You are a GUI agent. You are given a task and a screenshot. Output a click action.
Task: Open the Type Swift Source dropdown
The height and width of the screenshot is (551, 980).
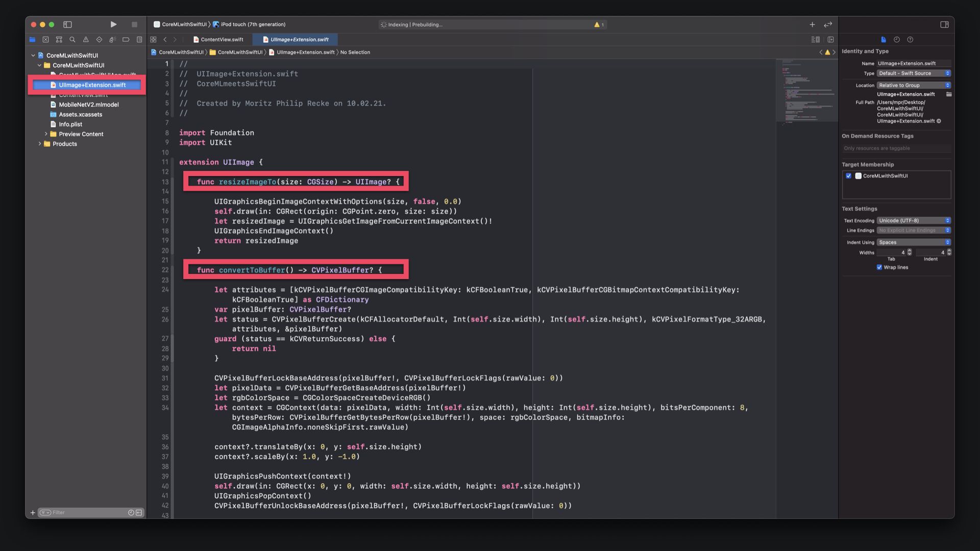pos(914,73)
